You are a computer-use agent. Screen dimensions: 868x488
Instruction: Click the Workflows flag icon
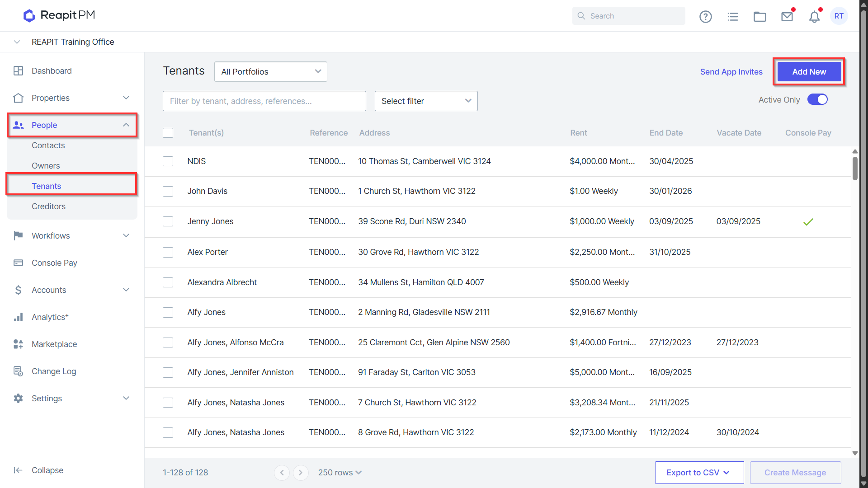pos(18,235)
